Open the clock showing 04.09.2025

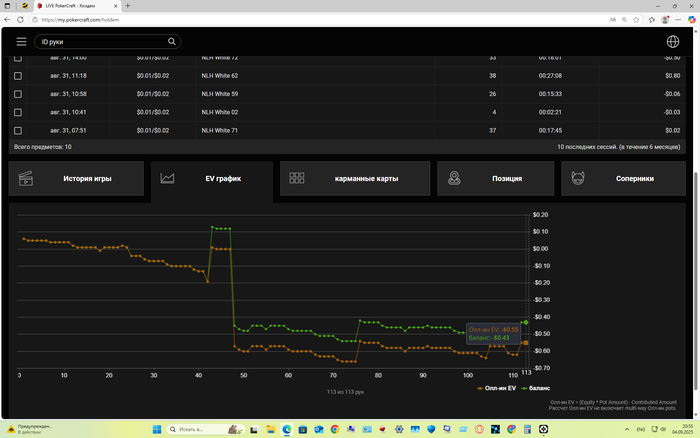682,430
